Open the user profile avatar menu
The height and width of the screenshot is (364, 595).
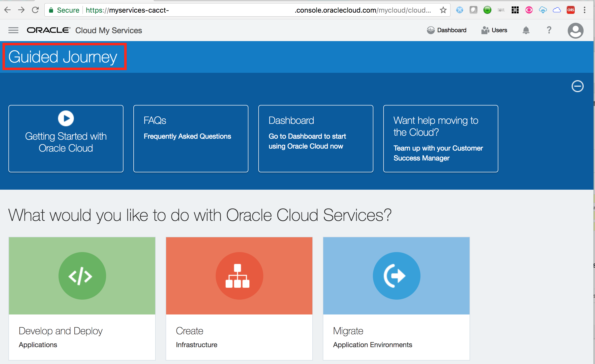[575, 31]
